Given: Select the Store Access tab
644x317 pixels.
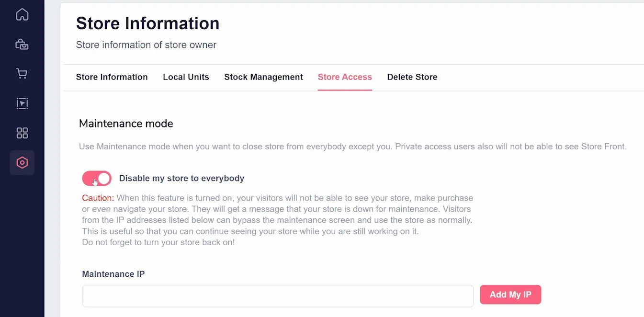Looking at the screenshot, I should click(x=345, y=77).
